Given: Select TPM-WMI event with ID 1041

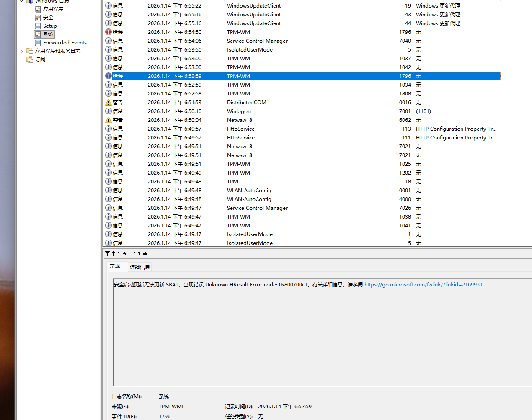Looking at the screenshot, I should pos(302,225).
